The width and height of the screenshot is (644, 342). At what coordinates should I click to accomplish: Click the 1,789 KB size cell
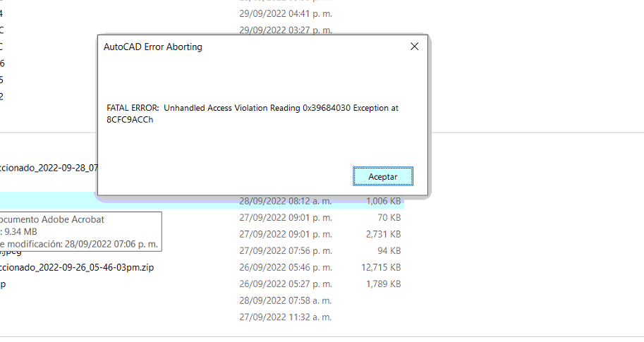pos(383,284)
